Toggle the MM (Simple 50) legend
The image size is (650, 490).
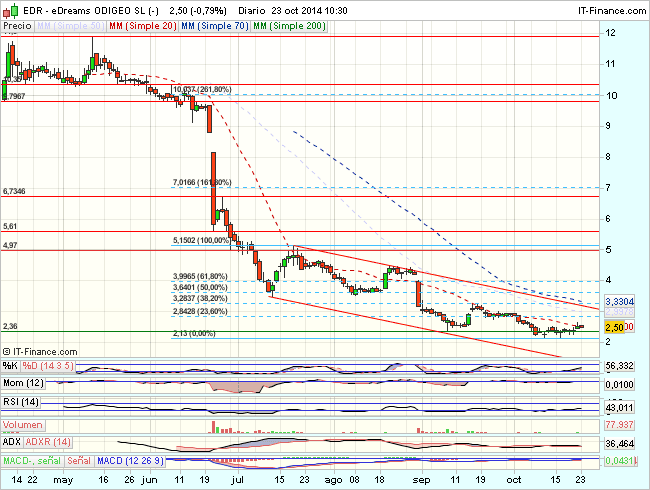pos(70,26)
